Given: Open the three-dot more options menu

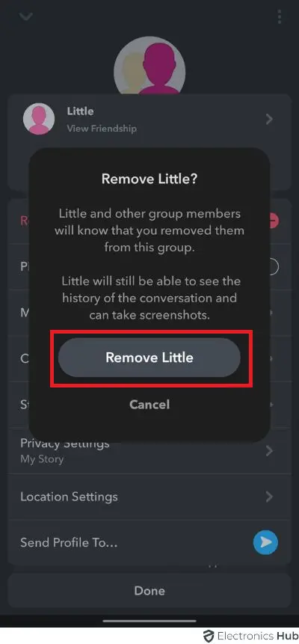Looking at the screenshot, I should click(280, 17).
